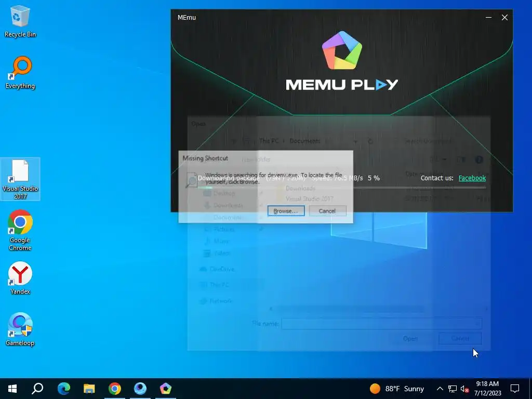This screenshot has width=532, height=399.
Task: Select the Everything search desktop shortcut
Action: coord(20,73)
